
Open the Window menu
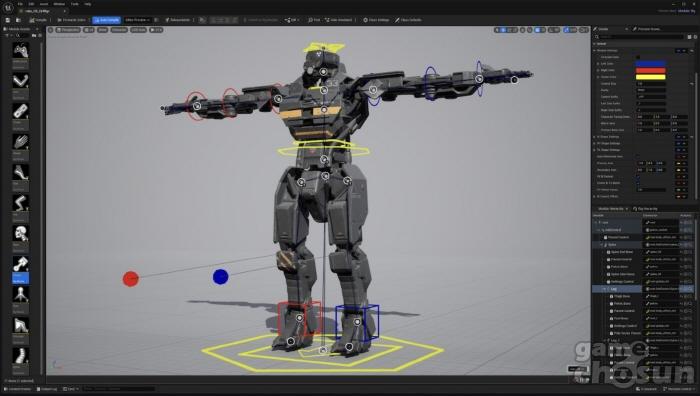[59, 4]
